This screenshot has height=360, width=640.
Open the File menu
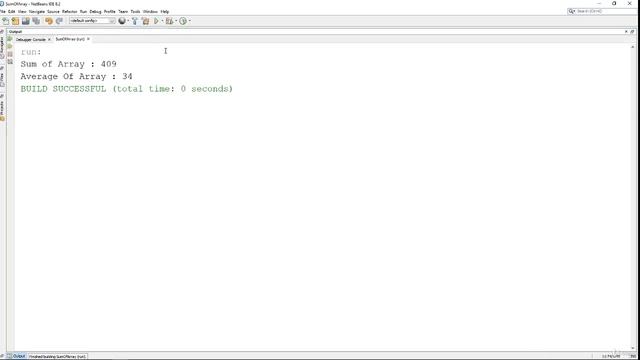coord(2,11)
